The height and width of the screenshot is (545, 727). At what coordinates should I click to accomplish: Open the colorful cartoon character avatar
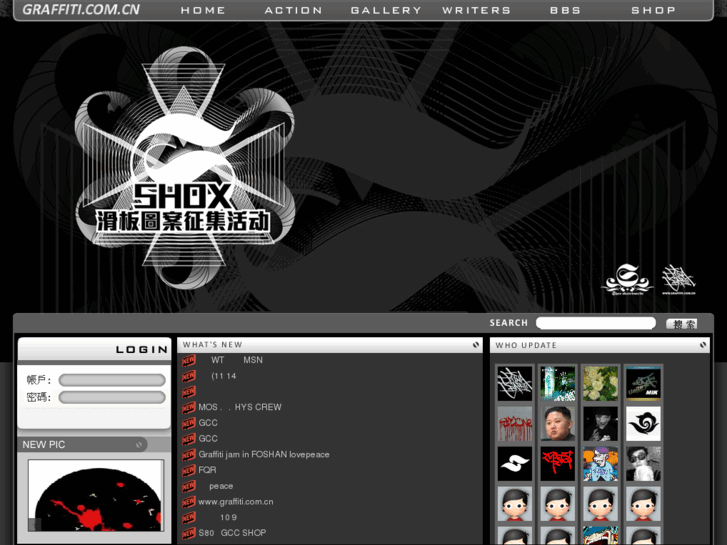coord(600,464)
